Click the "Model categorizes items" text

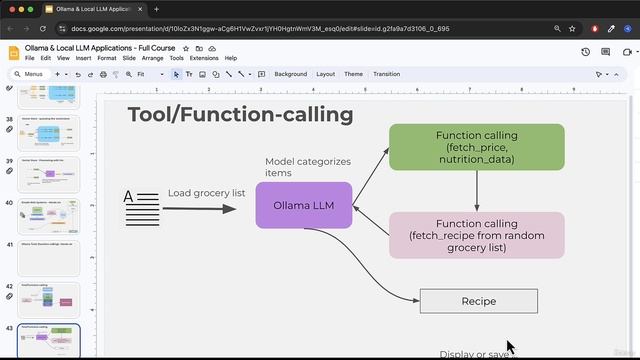(x=308, y=167)
